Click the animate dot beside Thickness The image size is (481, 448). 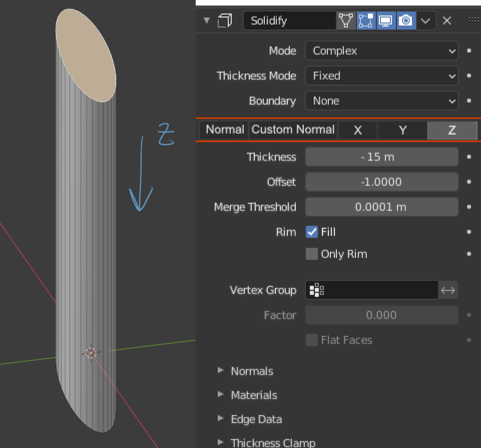(468, 157)
